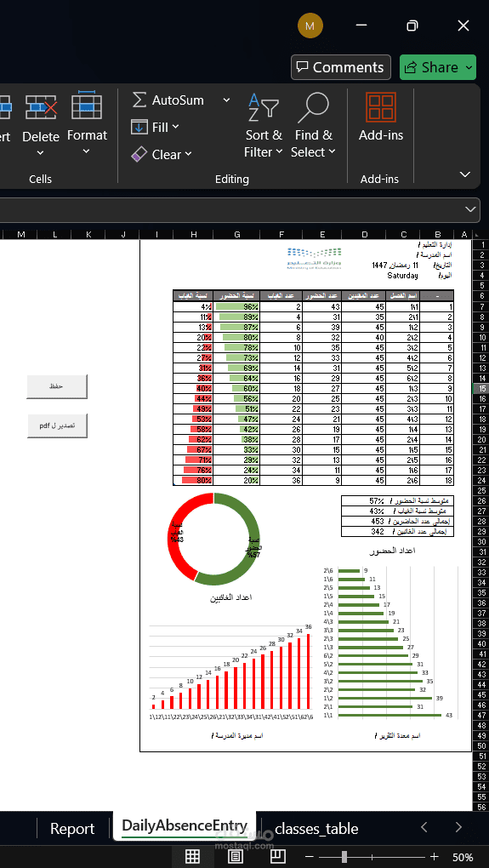
Task: Open the AutoSum dropdown arrow
Action: coord(226,100)
